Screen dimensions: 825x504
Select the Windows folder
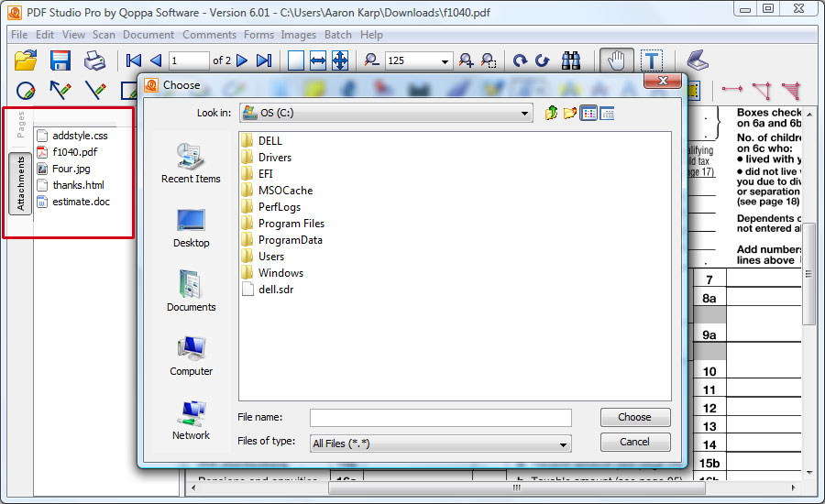click(273, 273)
